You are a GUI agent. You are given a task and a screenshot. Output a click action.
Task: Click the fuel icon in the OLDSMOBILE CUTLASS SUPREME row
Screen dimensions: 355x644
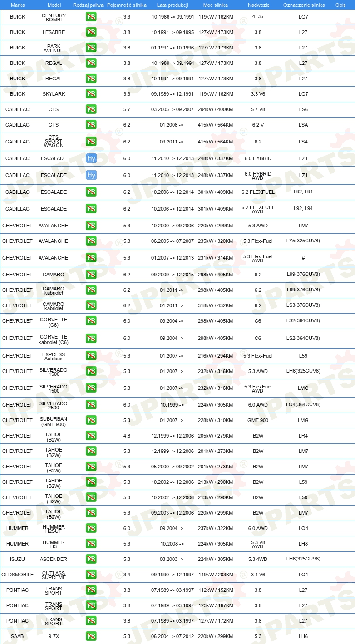[x=91, y=575]
